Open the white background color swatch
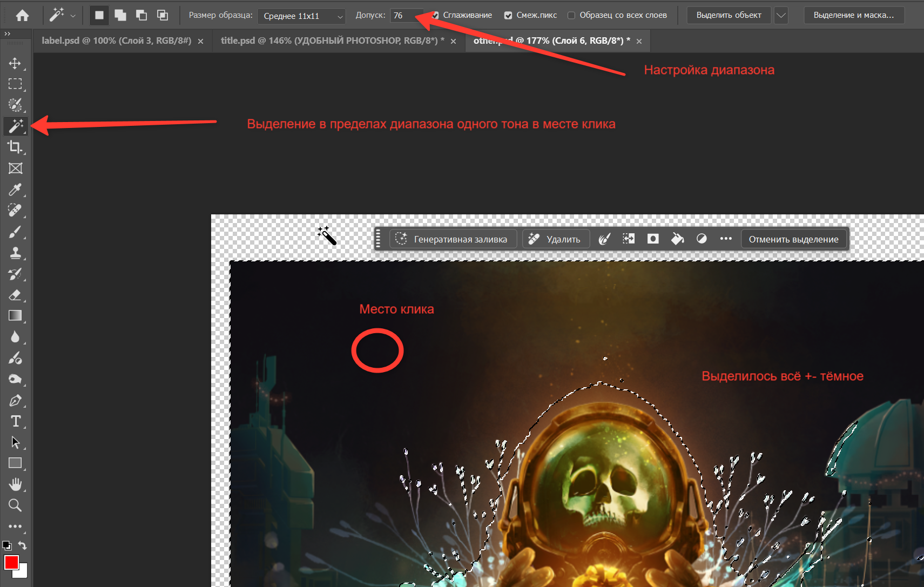 [22, 573]
